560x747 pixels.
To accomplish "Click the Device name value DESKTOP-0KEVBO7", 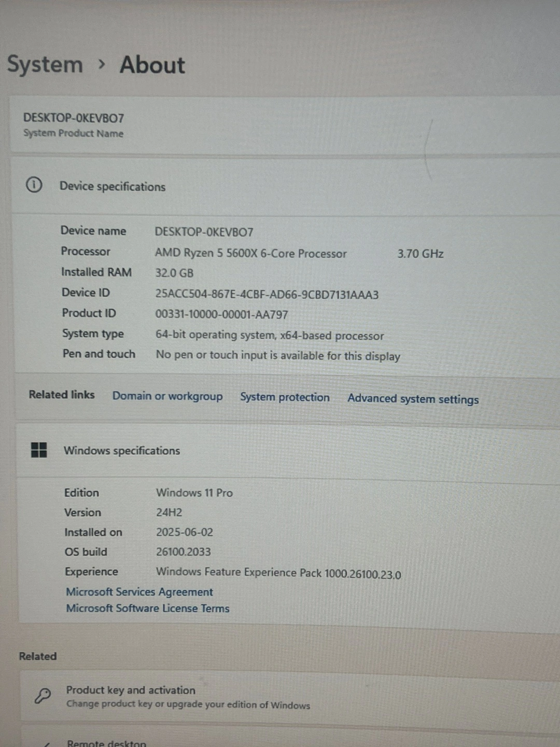I will (204, 232).
